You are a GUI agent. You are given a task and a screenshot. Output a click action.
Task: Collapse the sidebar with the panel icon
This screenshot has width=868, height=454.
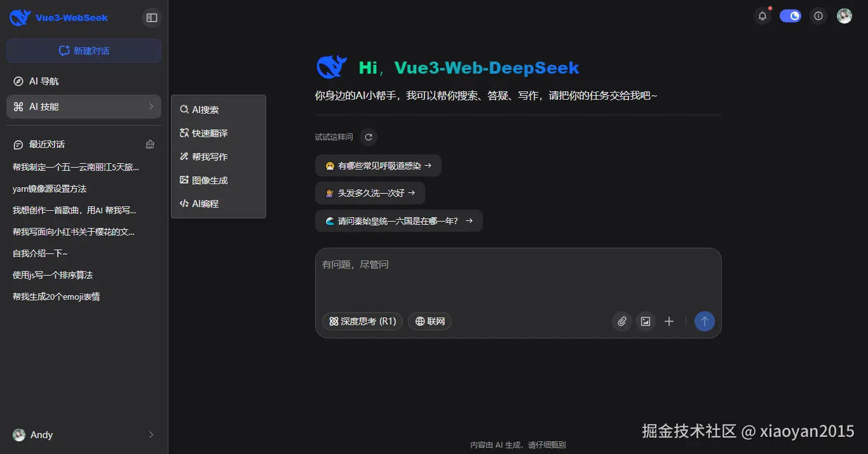151,17
